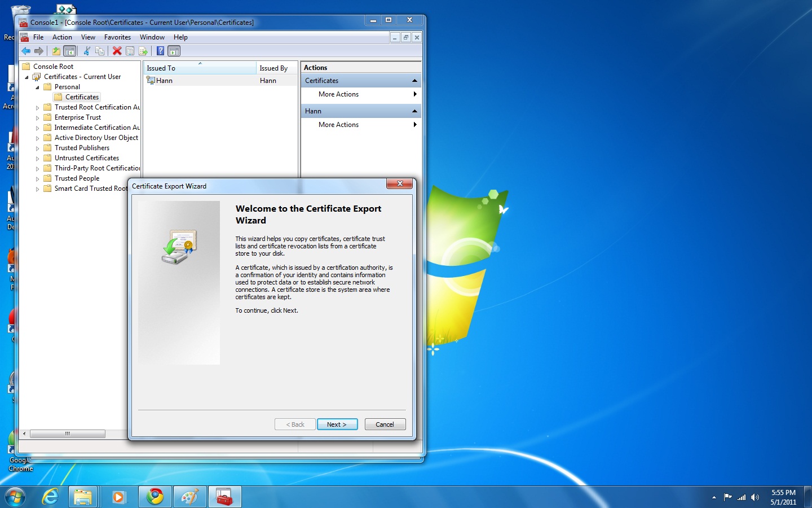Screen dimensions: 812x508
Task: Click the console tree horizontal scrollbar thumb
Action: (68, 433)
